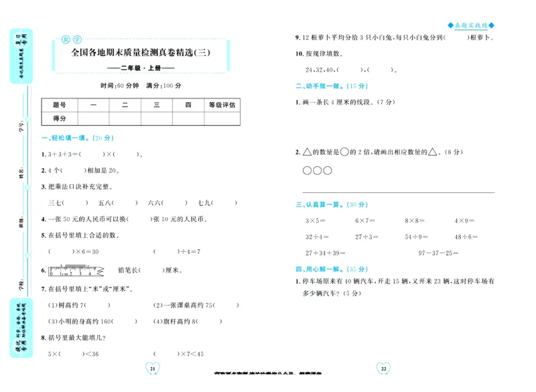Viewport: 536px width, 392px height.
Task: Click the first circle shape under question 2
Action: pos(308,169)
